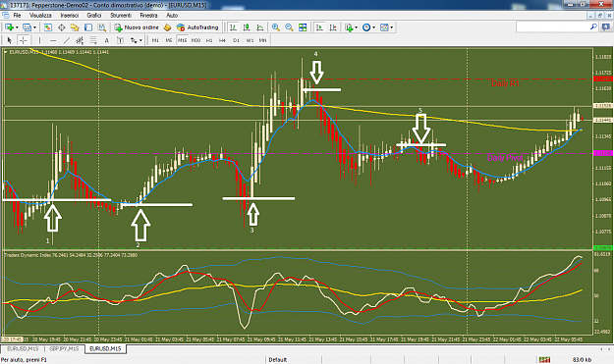Switch timeframe to M30
The width and height of the screenshot is (614, 364).
pos(195,40)
